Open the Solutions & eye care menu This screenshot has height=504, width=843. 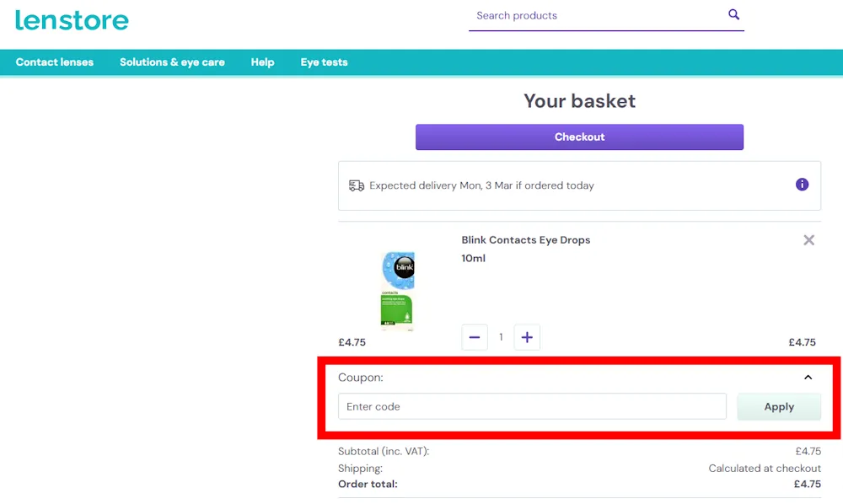pyautogui.click(x=172, y=62)
